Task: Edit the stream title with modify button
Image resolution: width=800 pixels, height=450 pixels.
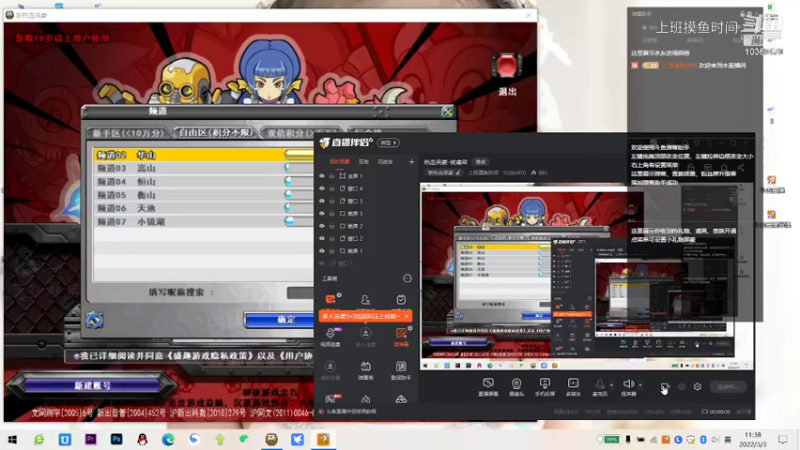Action: coord(481,162)
